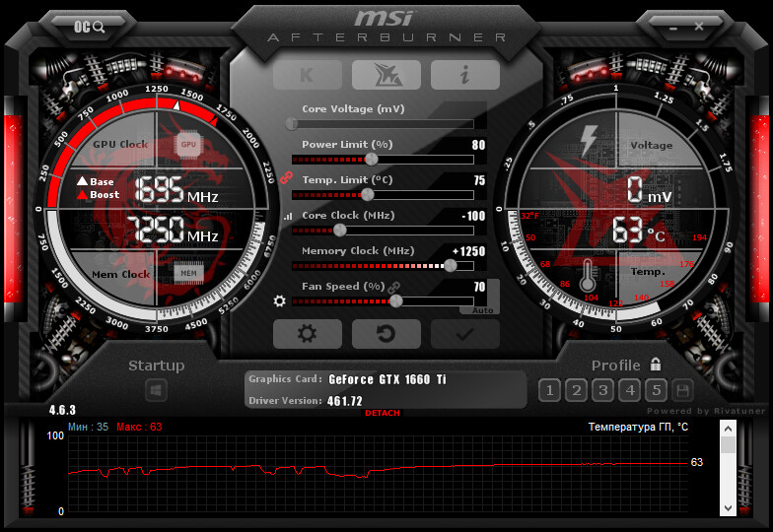
Task: Click the lightning bolt voltage icon
Action: pos(589,141)
